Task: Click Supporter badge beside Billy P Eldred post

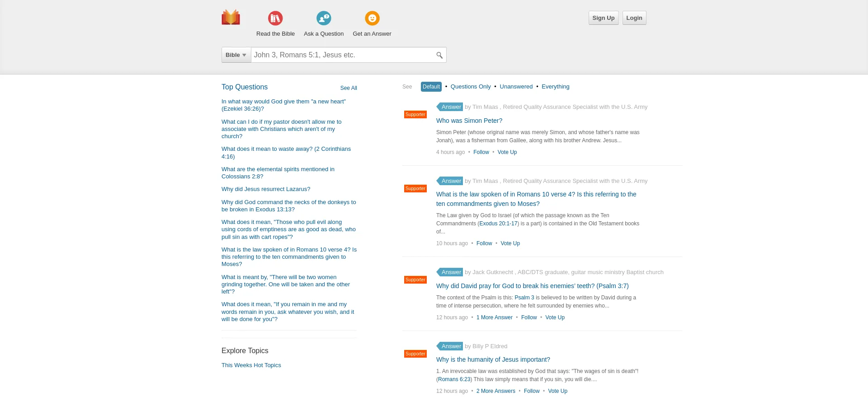Action: point(415,354)
